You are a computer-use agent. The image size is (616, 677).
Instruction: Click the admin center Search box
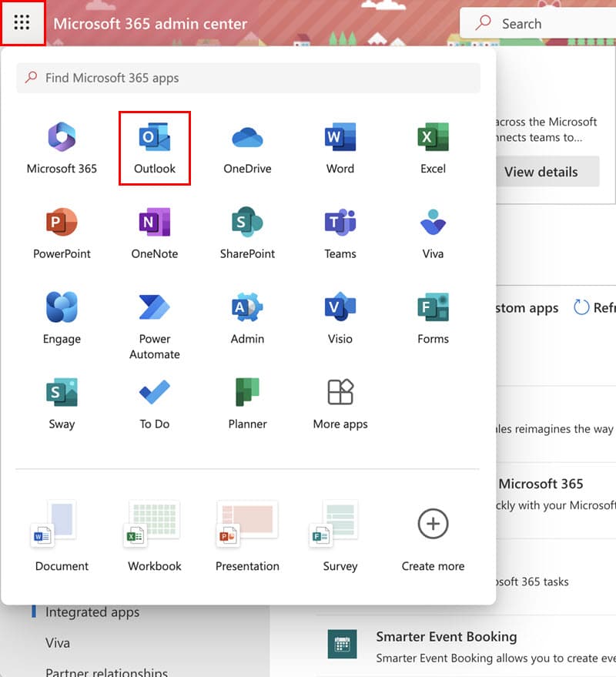538,23
